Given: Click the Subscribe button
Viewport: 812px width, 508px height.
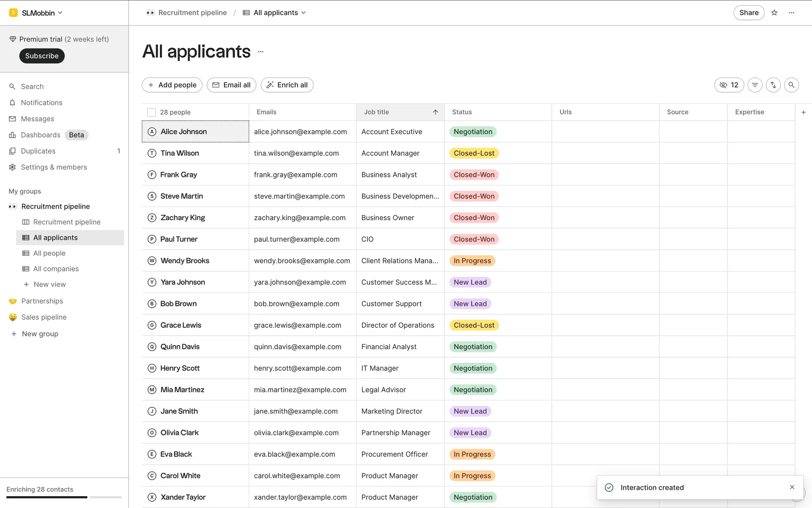Looking at the screenshot, I should pos(42,56).
